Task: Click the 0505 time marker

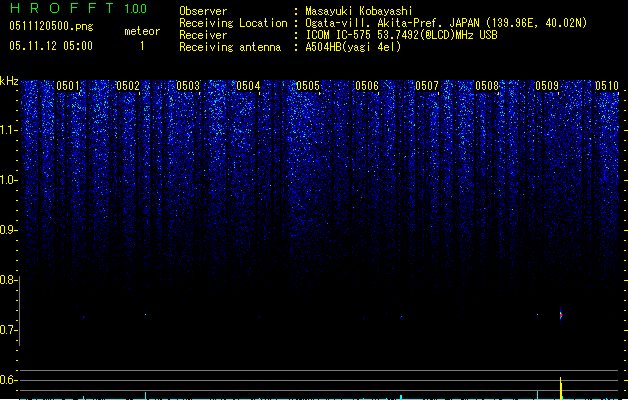Action: pos(308,85)
